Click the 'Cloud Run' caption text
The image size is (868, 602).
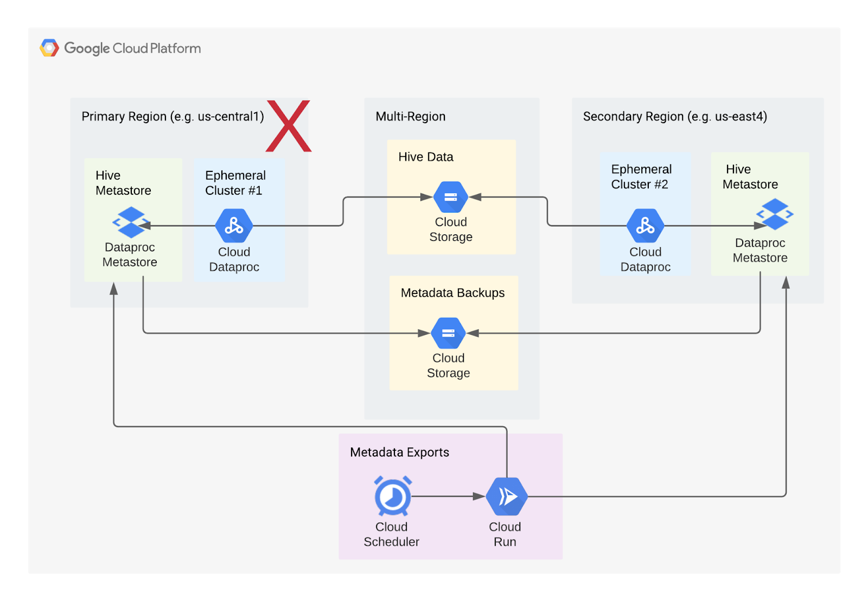(x=505, y=534)
